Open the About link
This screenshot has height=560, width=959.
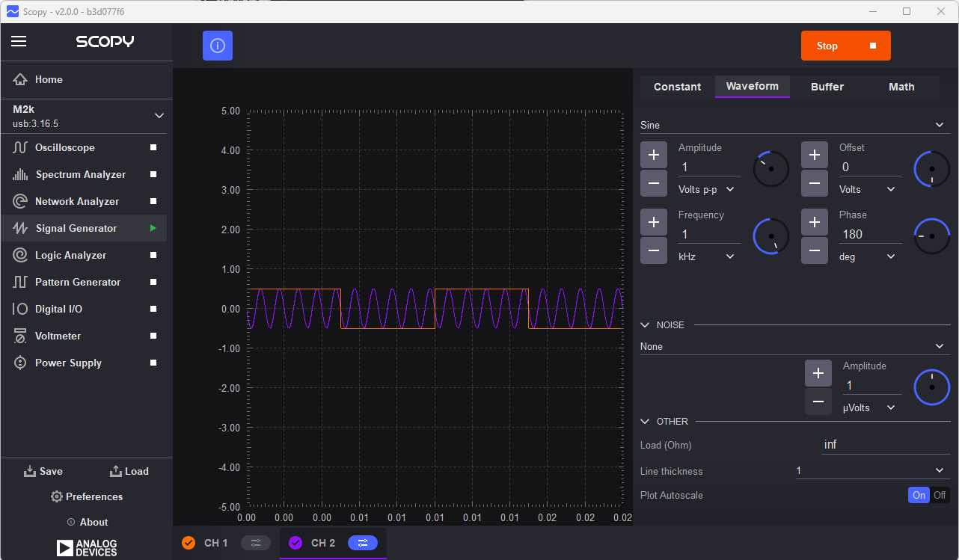(88, 522)
